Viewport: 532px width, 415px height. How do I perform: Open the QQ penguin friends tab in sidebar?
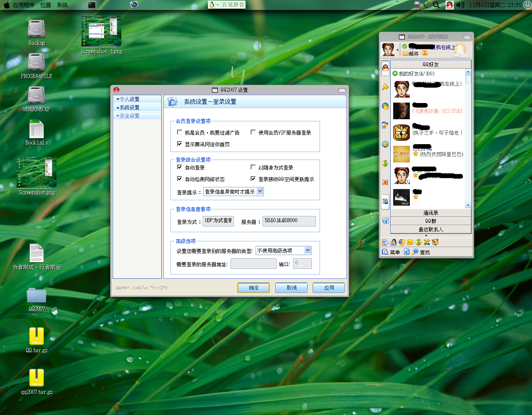(x=385, y=68)
